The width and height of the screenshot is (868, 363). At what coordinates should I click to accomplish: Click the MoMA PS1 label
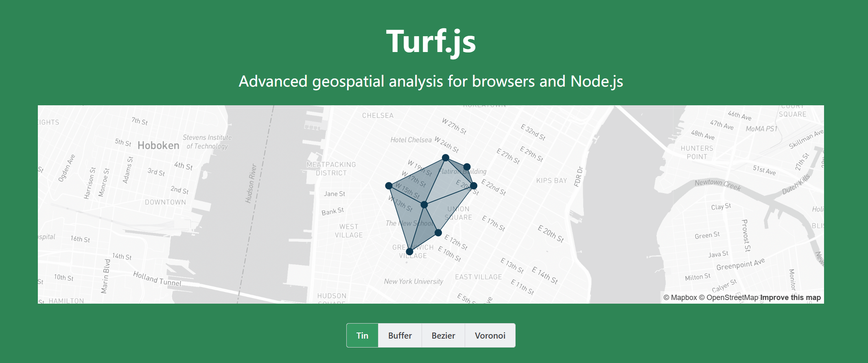(761, 129)
